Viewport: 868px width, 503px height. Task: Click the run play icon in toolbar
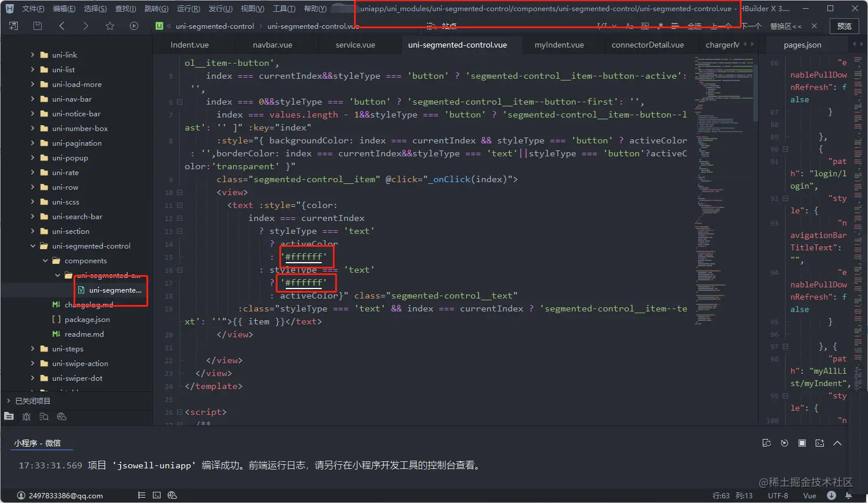pyautogui.click(x=134, y=26)
